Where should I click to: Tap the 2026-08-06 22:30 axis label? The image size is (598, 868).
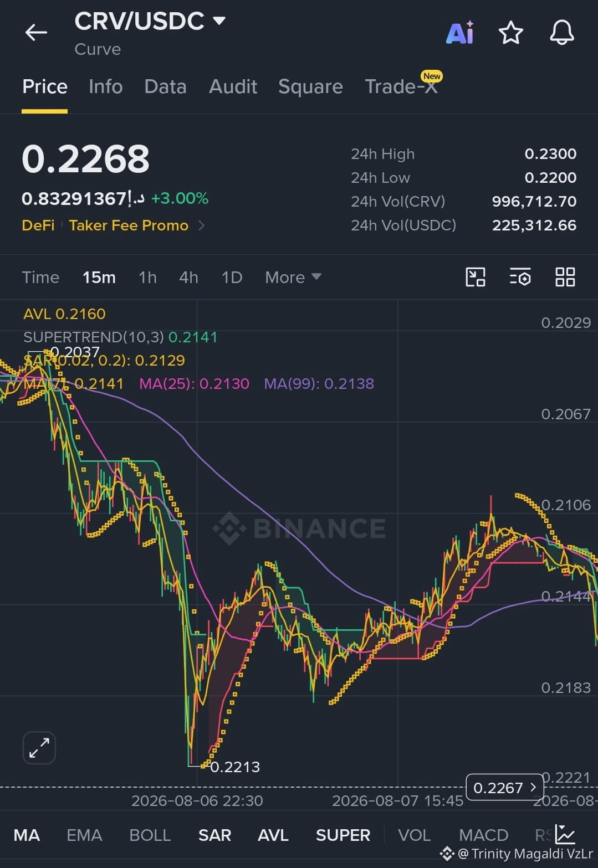pos(197,800)
